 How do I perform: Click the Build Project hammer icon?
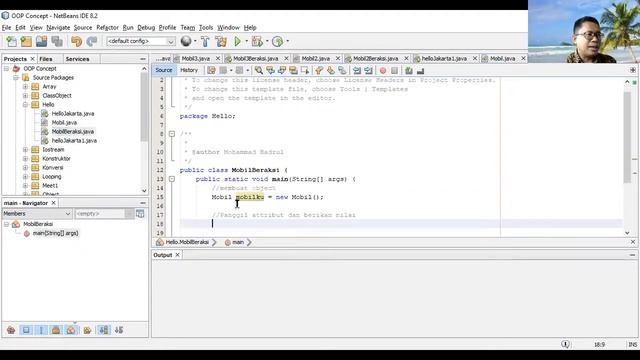point(205,41)
